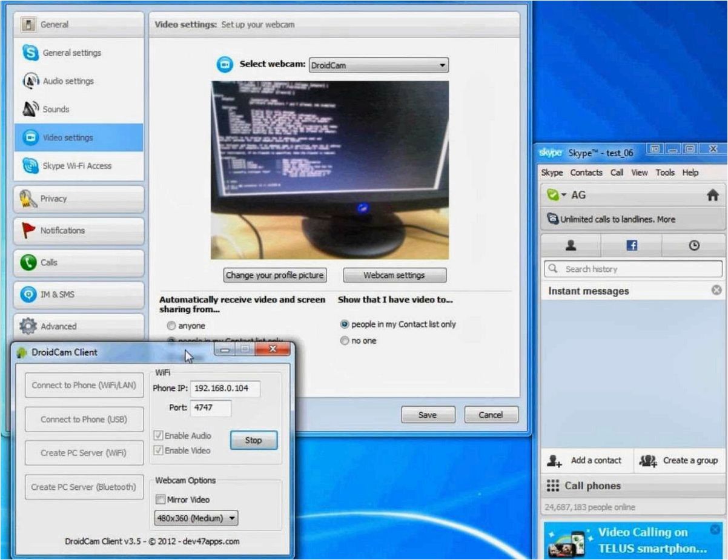Open the Skype menu

tap(552, 173)
